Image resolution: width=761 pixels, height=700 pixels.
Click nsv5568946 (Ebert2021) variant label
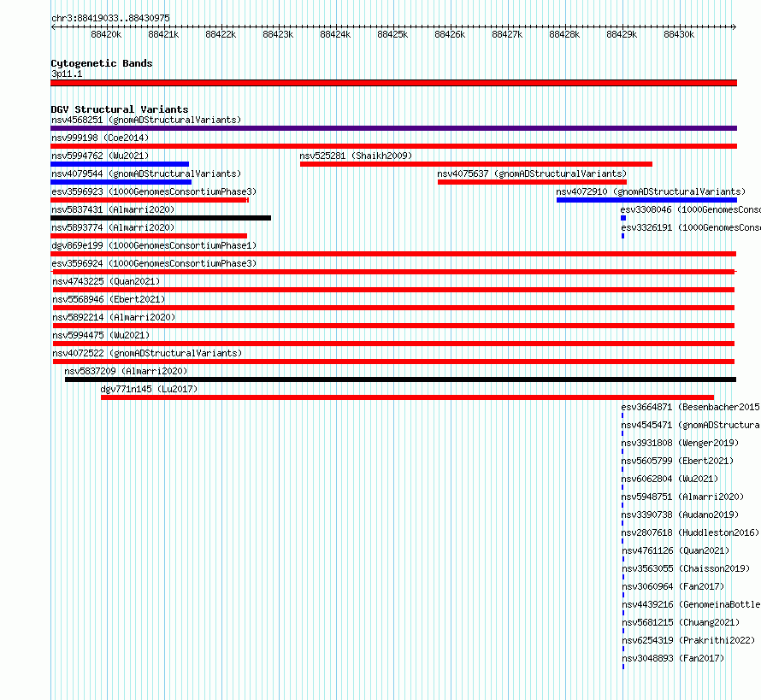(109, 299)
